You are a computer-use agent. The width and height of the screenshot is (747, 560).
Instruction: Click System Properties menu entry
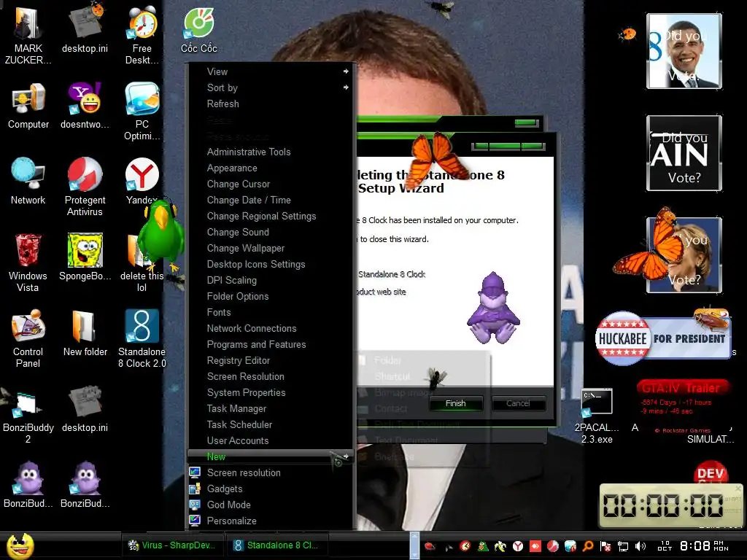pos(271,392)
